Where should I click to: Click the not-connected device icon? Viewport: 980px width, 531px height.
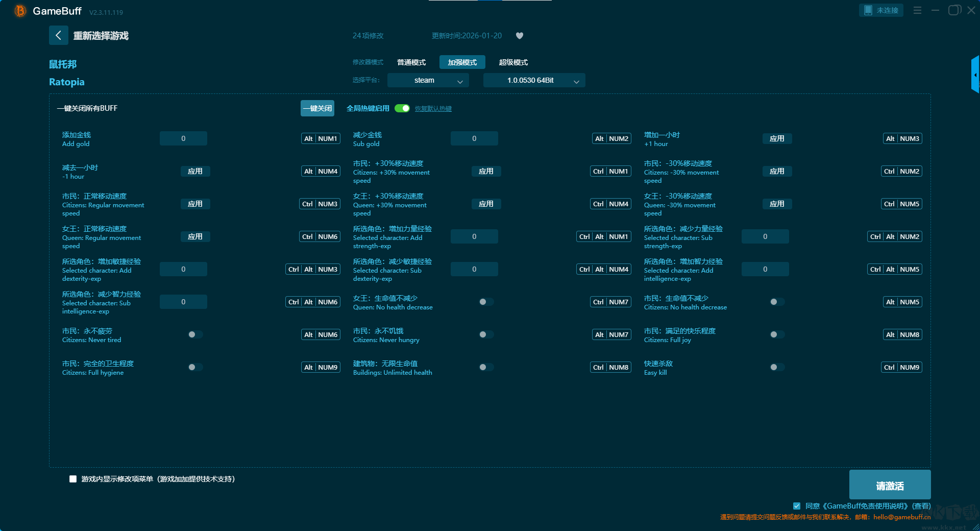coord(868,10)
